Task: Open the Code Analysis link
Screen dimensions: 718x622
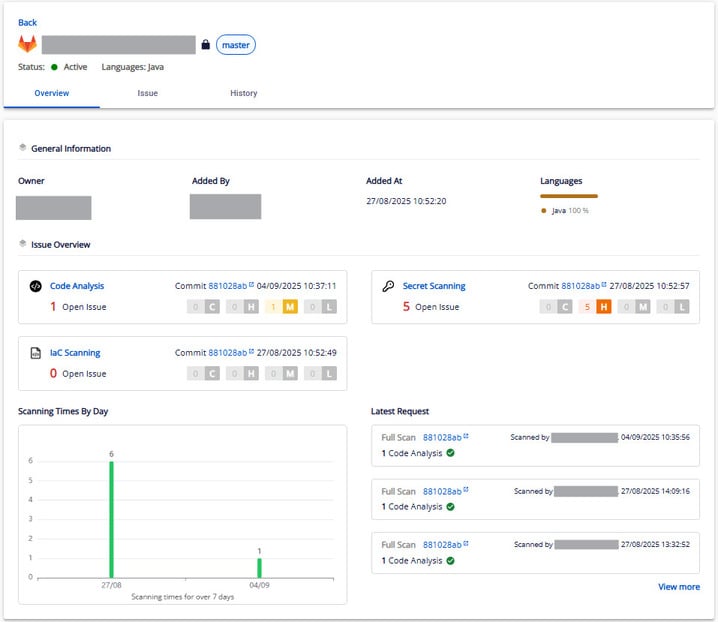Action: (x=77, y=286)
